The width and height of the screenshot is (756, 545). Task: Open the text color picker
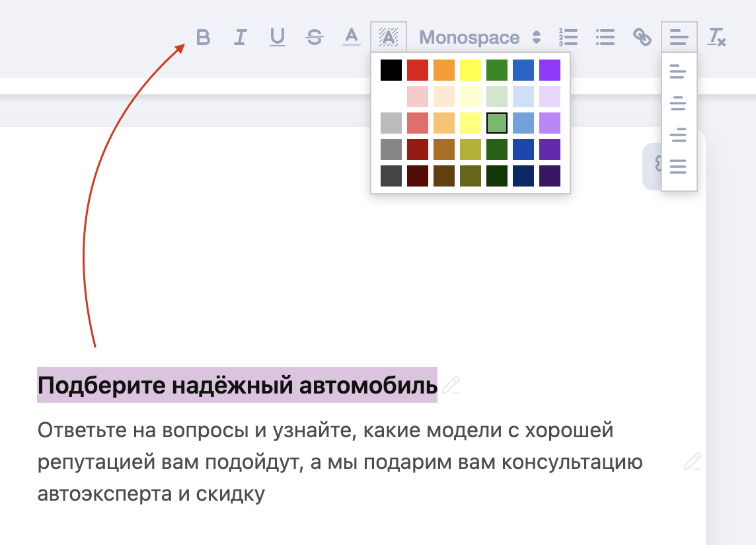pos(351,38)
